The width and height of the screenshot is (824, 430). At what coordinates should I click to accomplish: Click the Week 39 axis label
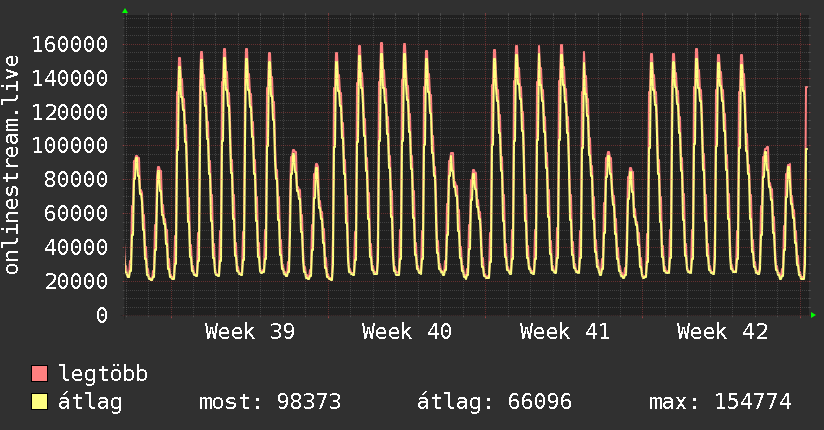tap(250, 332)
